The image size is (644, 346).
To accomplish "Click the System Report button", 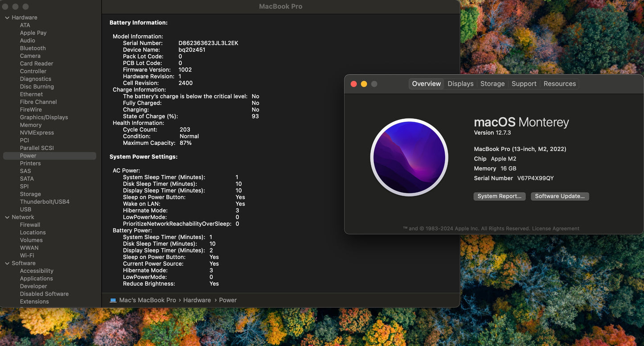I will pos(499,196).
